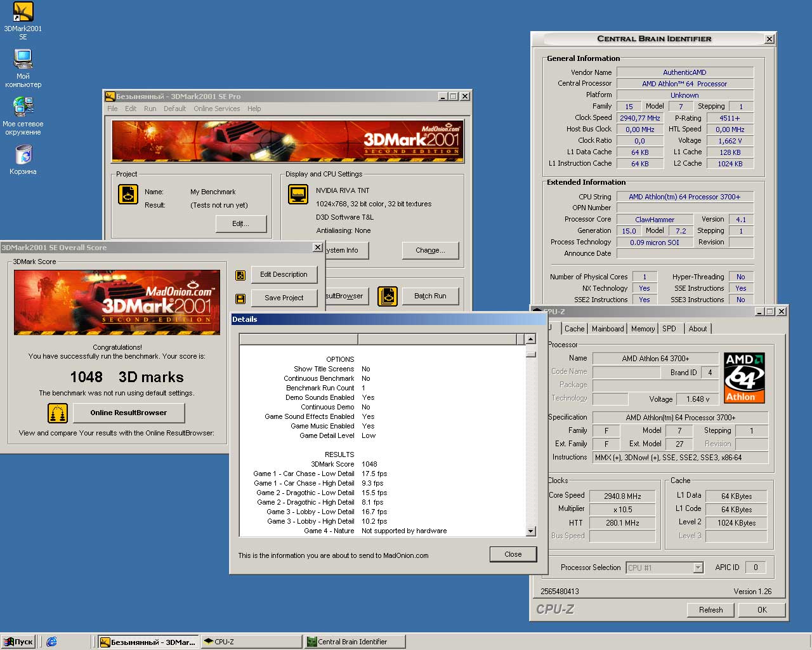The width and height of the screenshot is (812, 650).
Task: Open the Мой компьютер desktop icon
Action: pyautogui.click(x=23, y=69)
